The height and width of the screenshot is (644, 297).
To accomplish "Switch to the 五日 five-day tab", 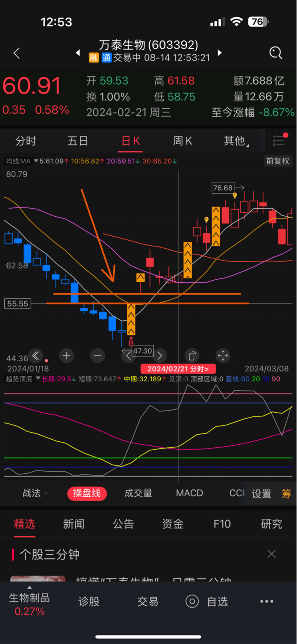I will pos(77,141).
